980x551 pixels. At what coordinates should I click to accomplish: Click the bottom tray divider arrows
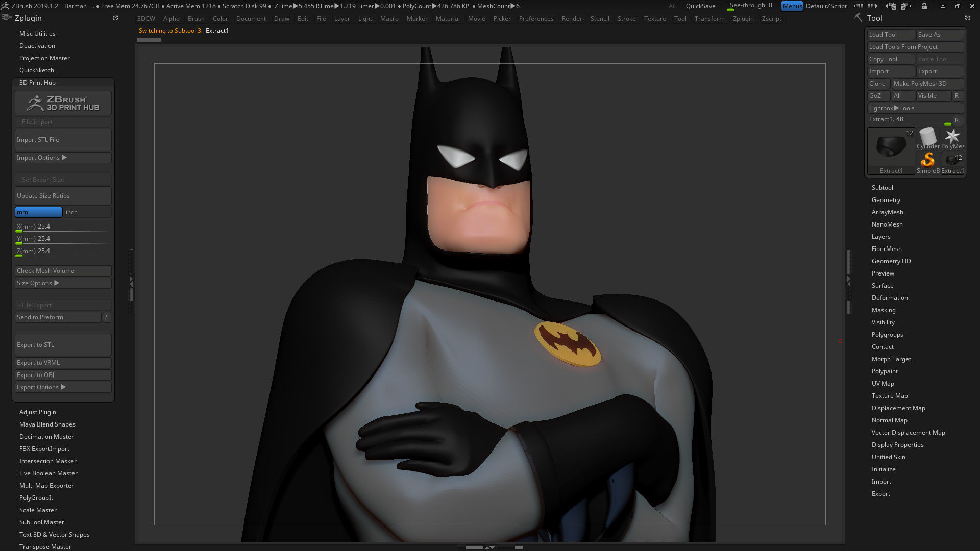click(x=489, y=547)
